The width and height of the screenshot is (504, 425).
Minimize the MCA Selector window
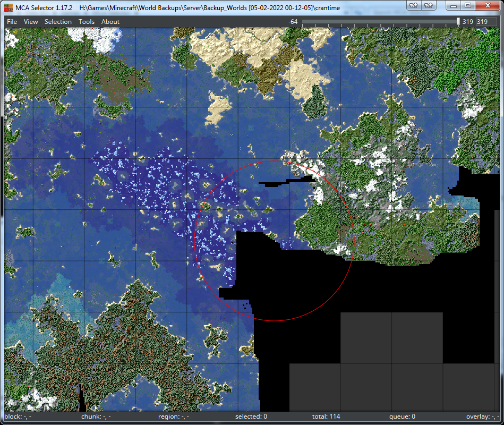[454, 5]
